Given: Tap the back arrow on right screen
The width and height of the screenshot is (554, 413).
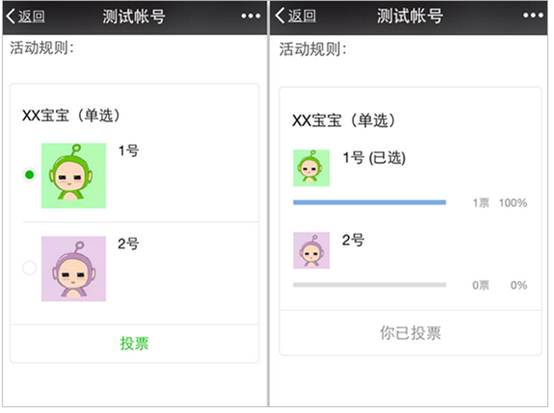Looking at the screenshot, I should (295, 16).
